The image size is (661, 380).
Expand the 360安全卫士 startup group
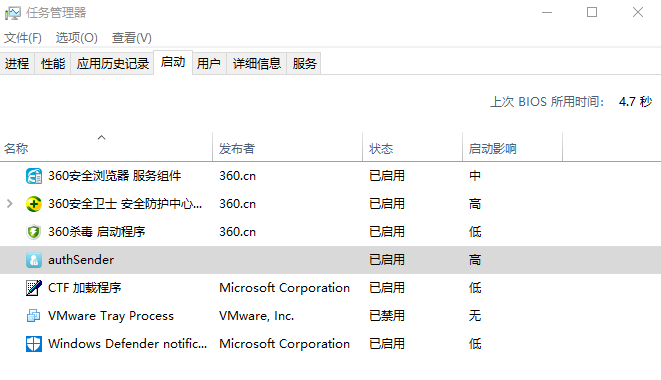tap(10, 204)
